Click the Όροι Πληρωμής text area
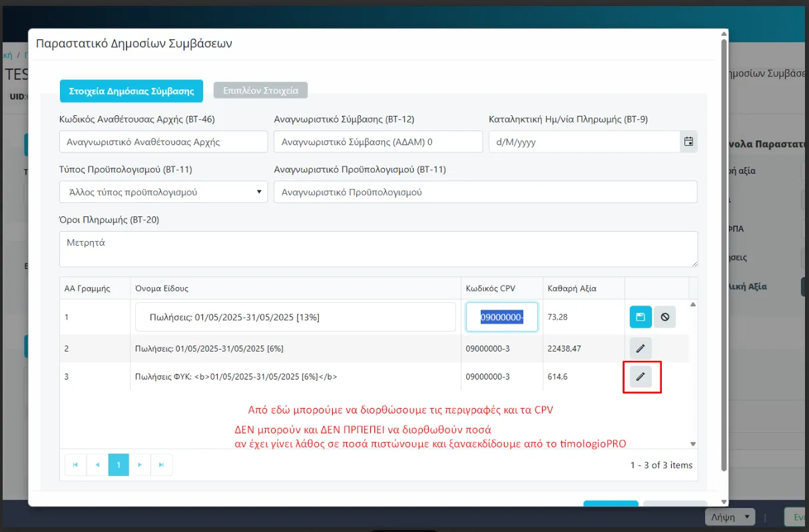Screen dimensions: 809x532 pos(378,249)
